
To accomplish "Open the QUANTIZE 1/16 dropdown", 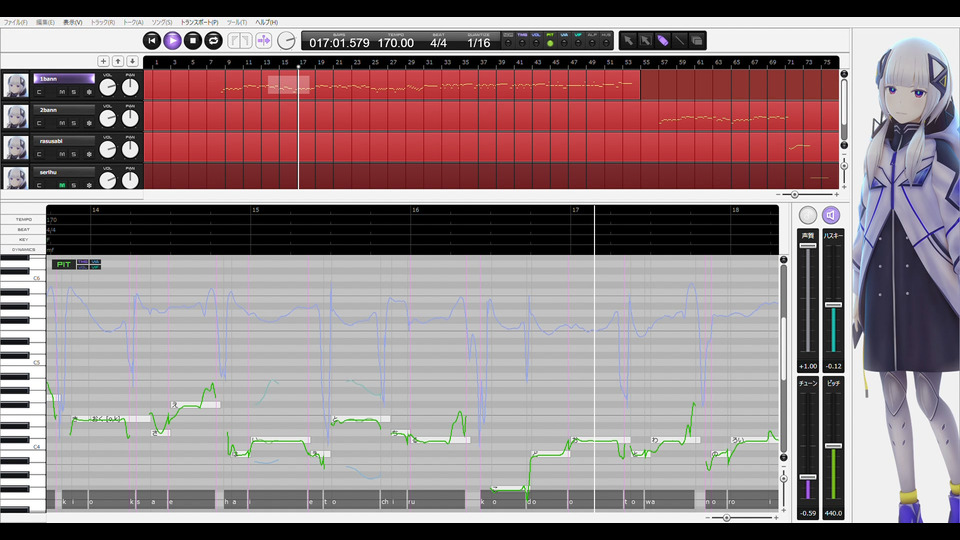I will point(479,43).
